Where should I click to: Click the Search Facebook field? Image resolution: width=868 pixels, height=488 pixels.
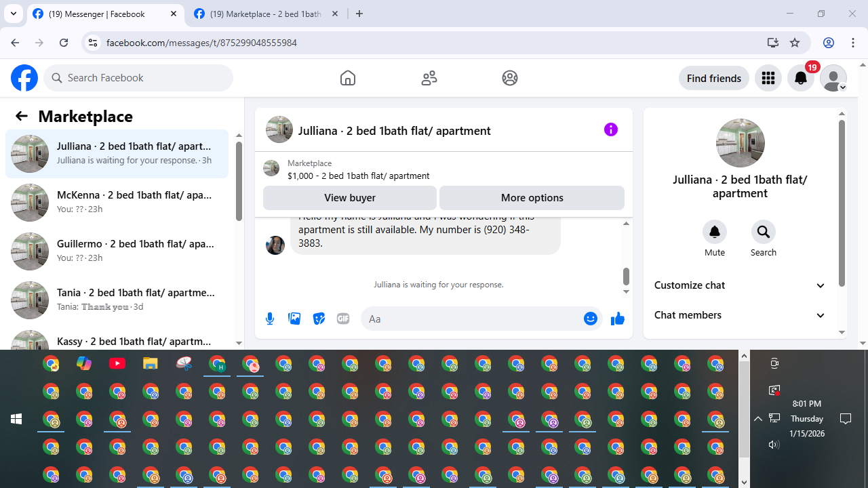138,78
